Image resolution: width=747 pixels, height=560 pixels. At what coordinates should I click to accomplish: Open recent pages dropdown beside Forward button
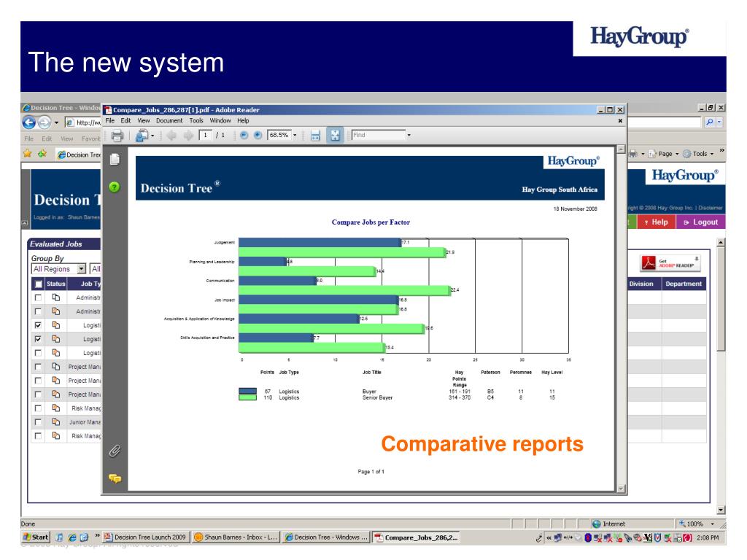click(x=56, y=122)
